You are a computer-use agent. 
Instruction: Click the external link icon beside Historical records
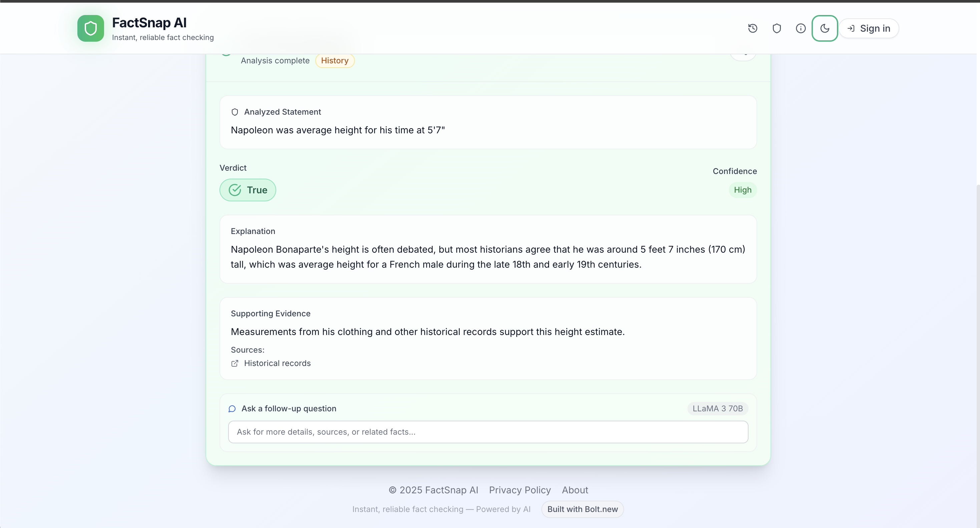[235, 363]
